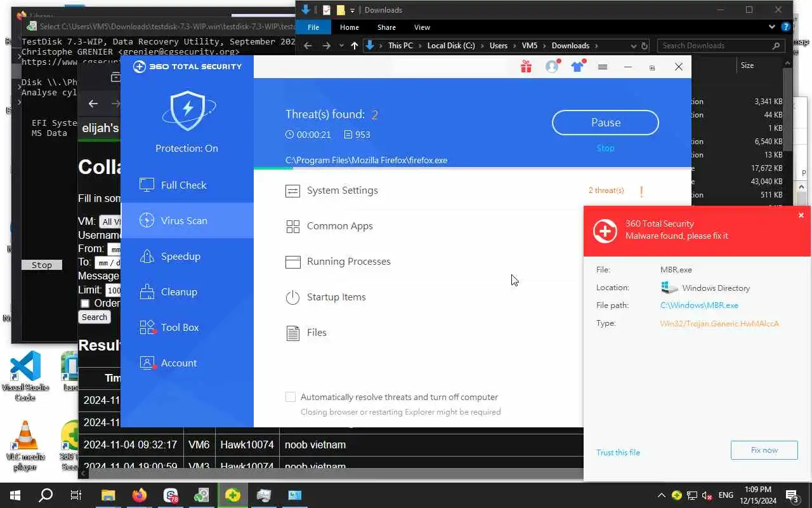Click the System Settings scan category icon
812x508 pixels.
(292, 190)
